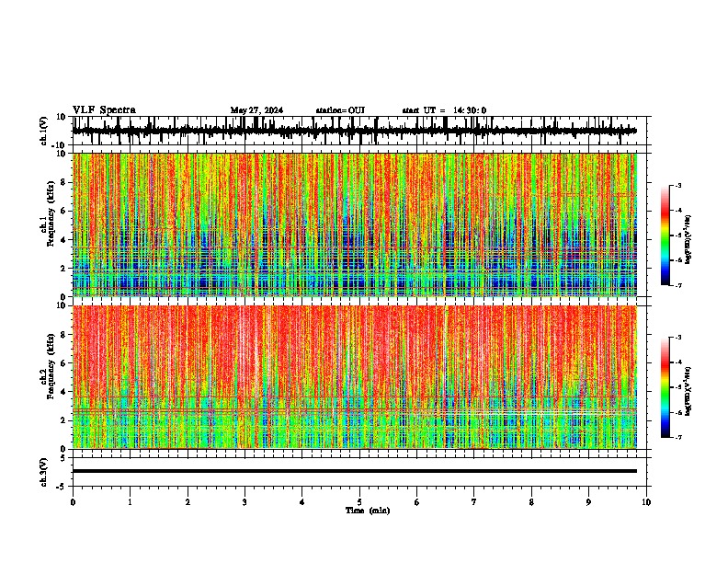
Task: Click the "8" kHz tick on ch.2 frequency axis
Action: point(63,335)
